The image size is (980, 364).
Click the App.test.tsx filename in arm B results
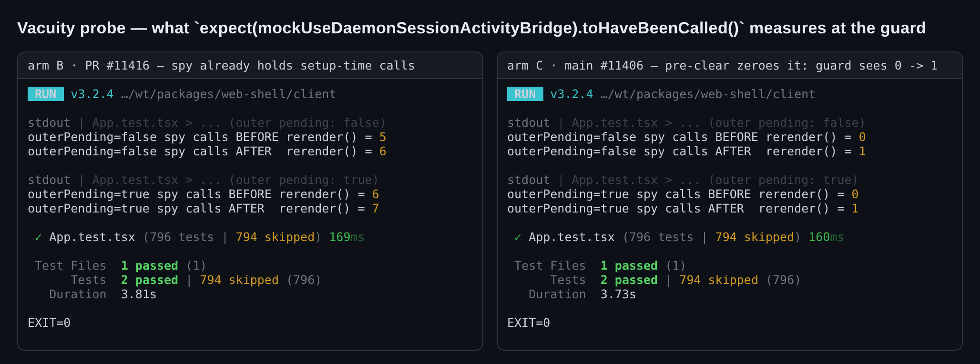[x=92, y=237]
